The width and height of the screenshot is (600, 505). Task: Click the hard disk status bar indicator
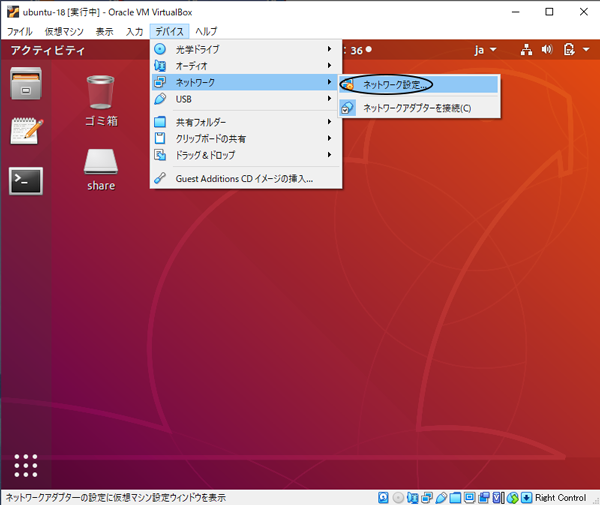[383, 497]
